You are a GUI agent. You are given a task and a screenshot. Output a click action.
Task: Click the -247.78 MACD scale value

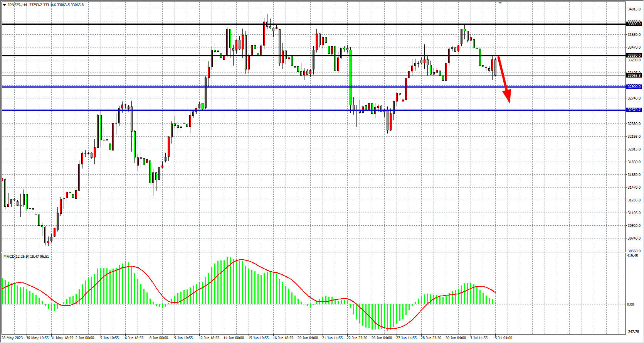coord(633,332)
